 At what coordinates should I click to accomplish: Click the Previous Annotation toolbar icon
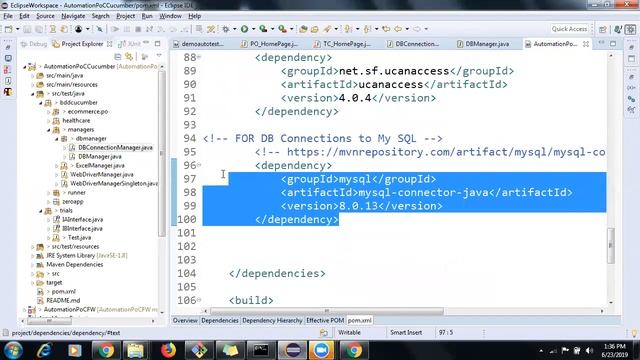(367, 29)
